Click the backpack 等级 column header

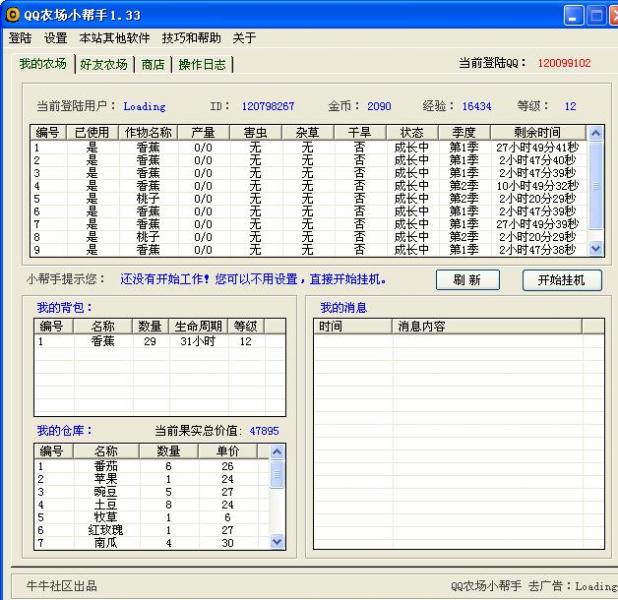pyautogui.click(x=246, y=326)
